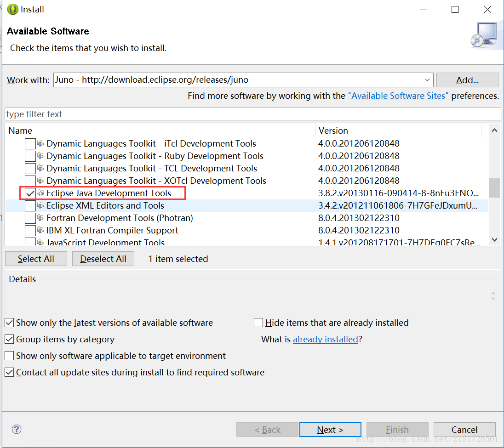Viewport: 504px width, 448px height.
Task: Click the type filter text field
Action: [x=252, y=114]
